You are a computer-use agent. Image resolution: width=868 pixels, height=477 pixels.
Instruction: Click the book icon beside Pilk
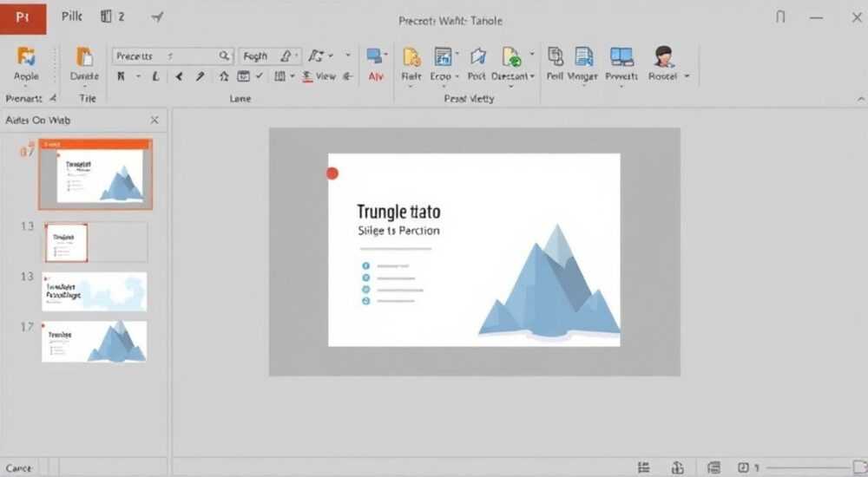tap(106, 16)
